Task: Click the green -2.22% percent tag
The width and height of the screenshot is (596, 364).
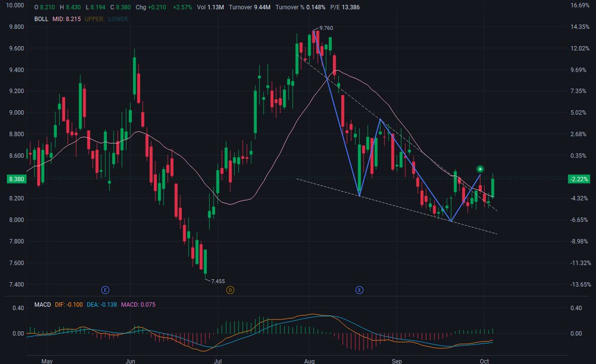Action: 580,179
